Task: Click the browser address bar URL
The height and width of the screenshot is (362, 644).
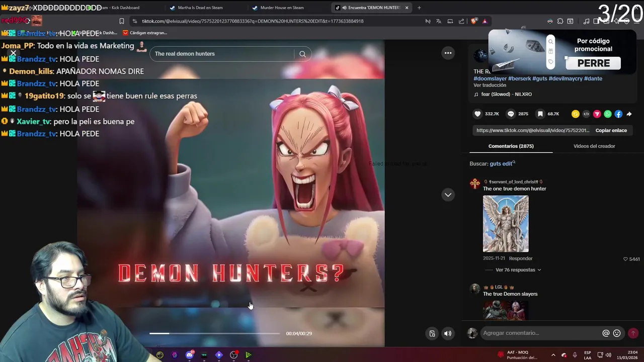Action: (x=253, y=21)
